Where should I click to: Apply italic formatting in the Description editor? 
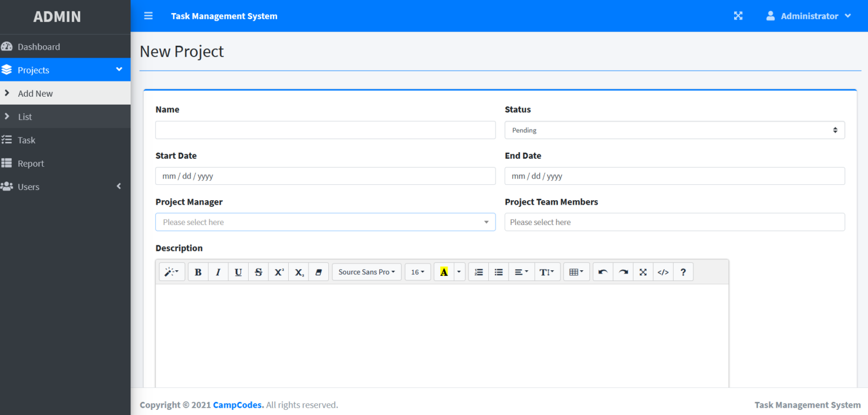(218, 272)
